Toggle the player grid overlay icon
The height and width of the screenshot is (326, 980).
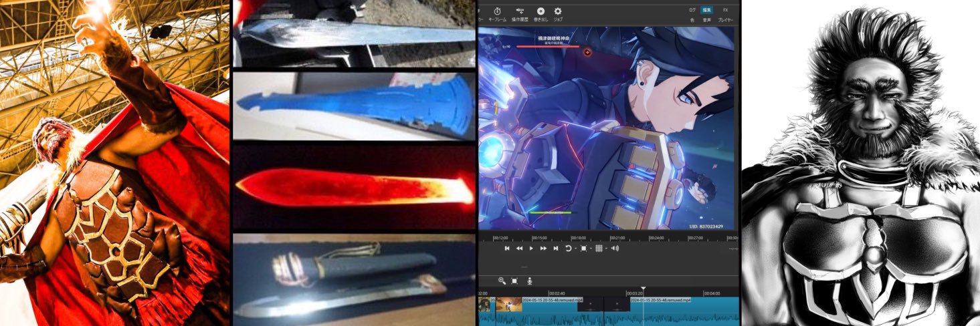pos(599,249)
